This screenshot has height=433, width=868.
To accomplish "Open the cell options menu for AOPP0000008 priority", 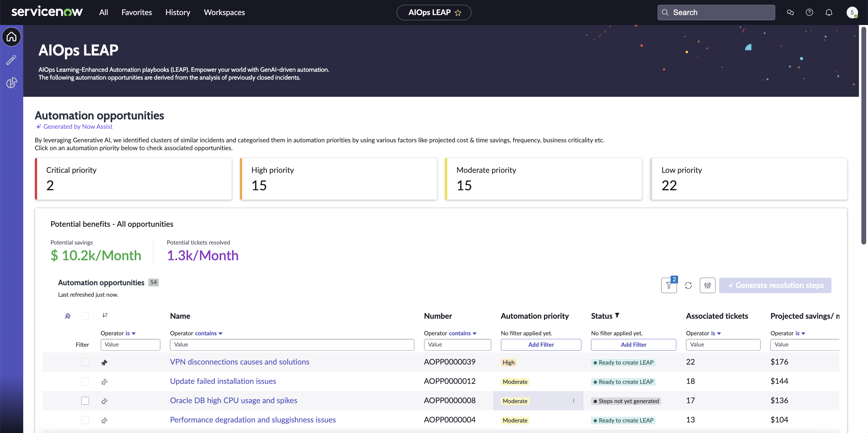I will pos(574,401).
